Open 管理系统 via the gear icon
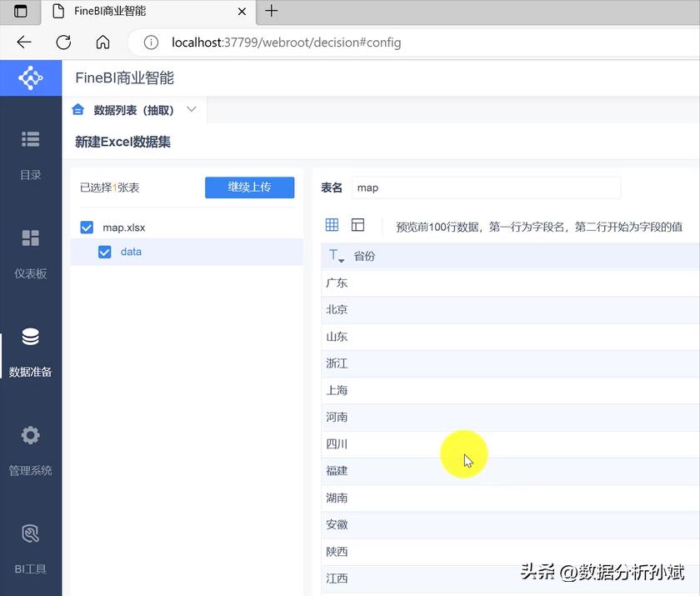 pos(30,435)
